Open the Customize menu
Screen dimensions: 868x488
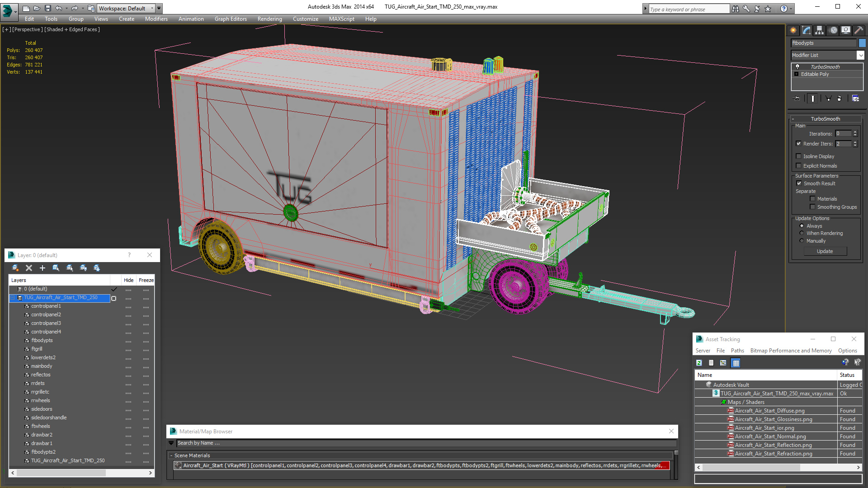tap(306, 19)
